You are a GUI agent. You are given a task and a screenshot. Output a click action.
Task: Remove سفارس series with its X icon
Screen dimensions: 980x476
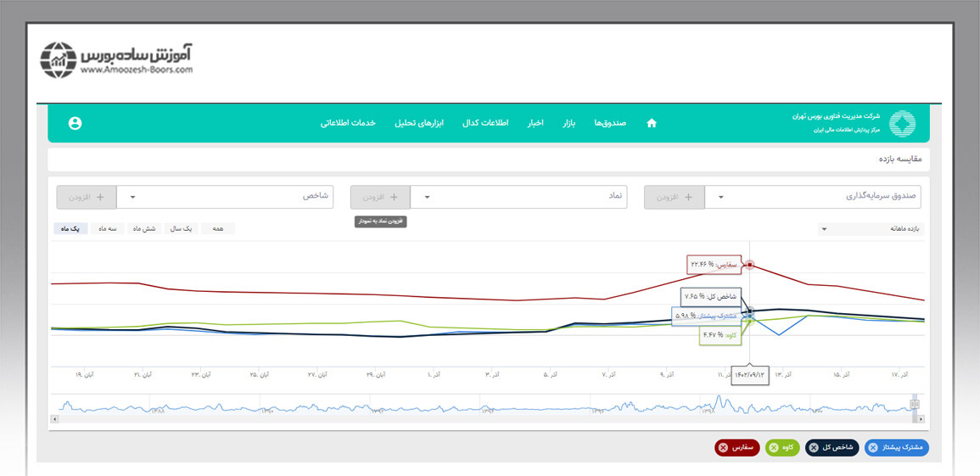pyautogui.click(x=723, y=447)
